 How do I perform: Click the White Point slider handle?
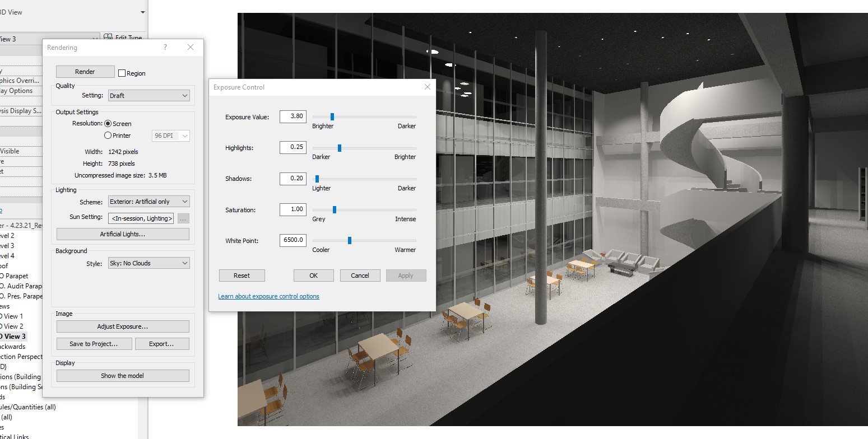pyautogui.click(x=350, y=240)
